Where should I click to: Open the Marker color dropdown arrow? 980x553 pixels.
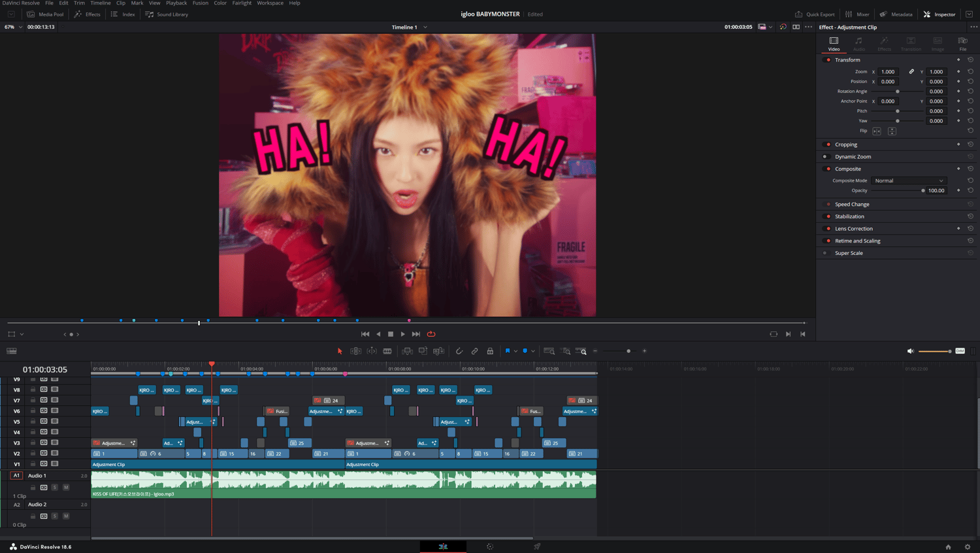[533, 351]
